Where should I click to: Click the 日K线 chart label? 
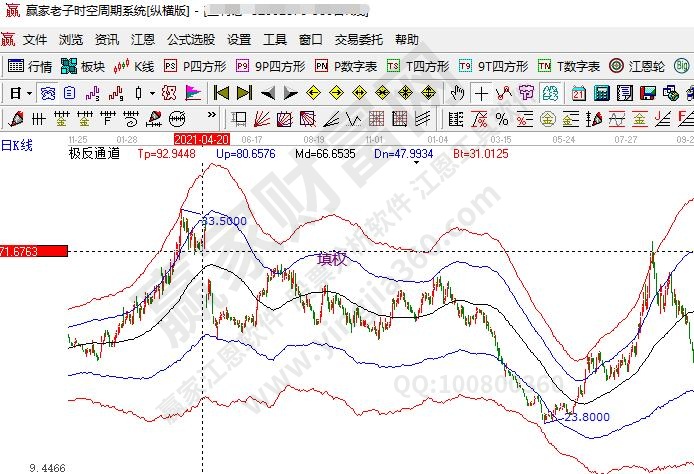coord(17,146)
